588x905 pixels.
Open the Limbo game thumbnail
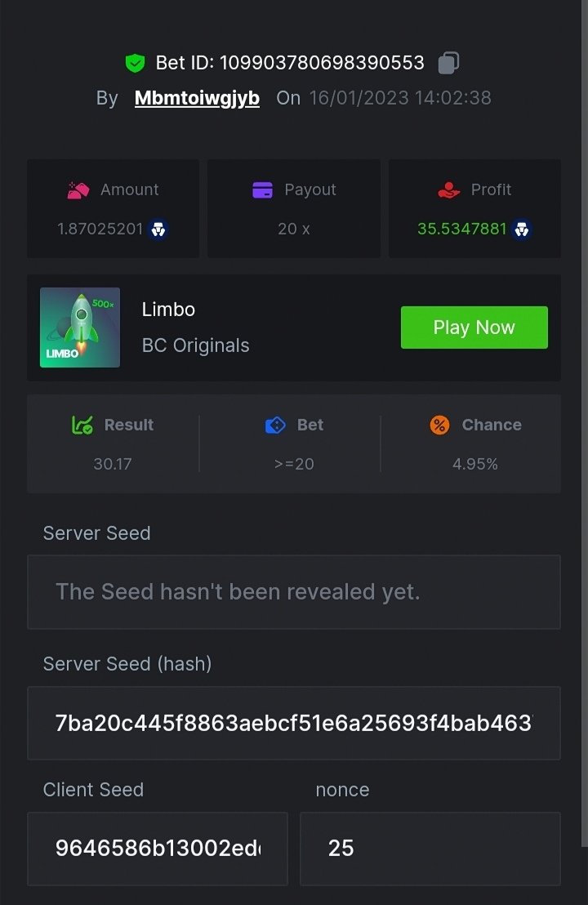[80, 328]
